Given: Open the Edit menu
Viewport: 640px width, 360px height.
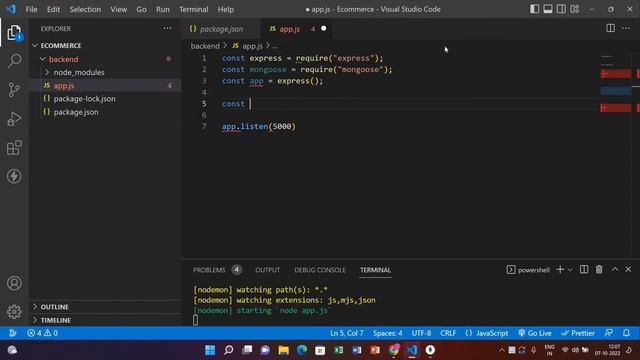Looking at the screenshot, I should [53, 9].
